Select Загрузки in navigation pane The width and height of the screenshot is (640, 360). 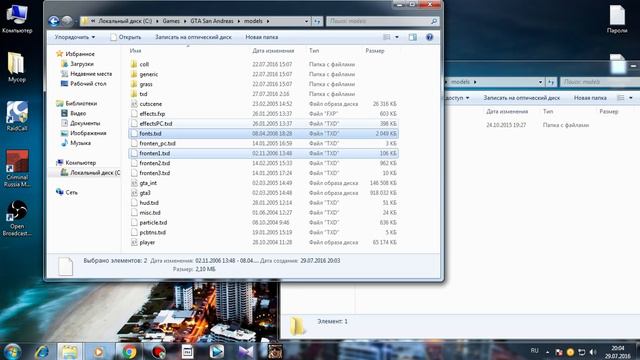click(82, 64)
